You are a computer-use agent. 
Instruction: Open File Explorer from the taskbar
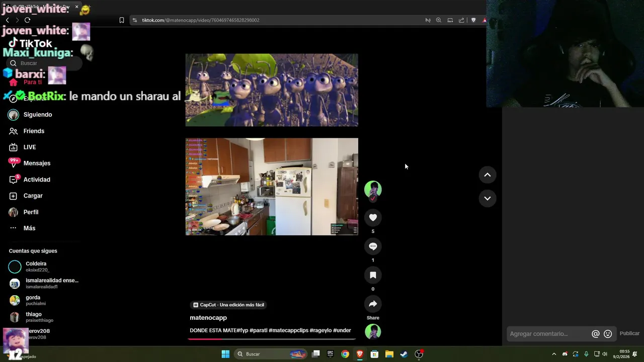[x=389, y=354]
